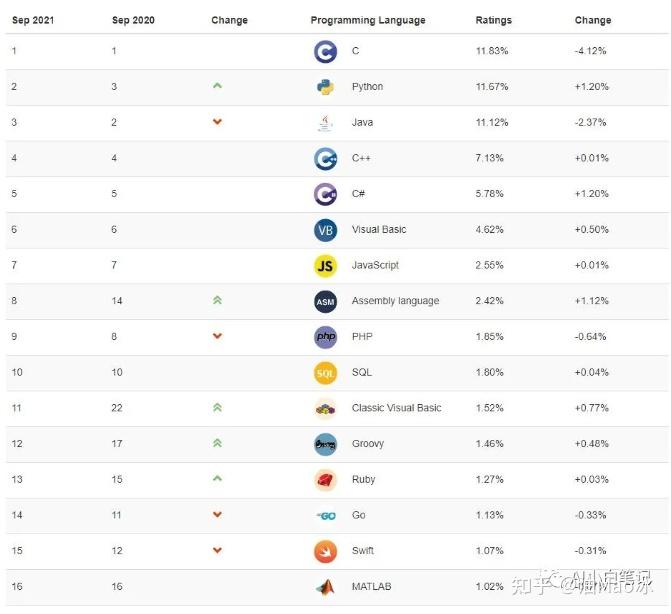Click the Ruby logo icon
Image resolution: width=671 pixels, height=614 pixels.
coord(325,480)
